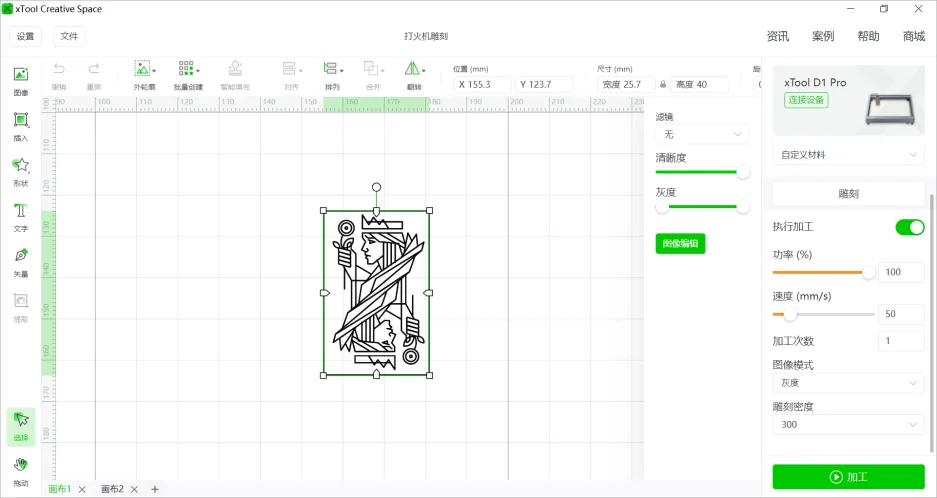Start processing with the 加工 button
This screenshot has height=498, width=937.
[x=848, y=477]
